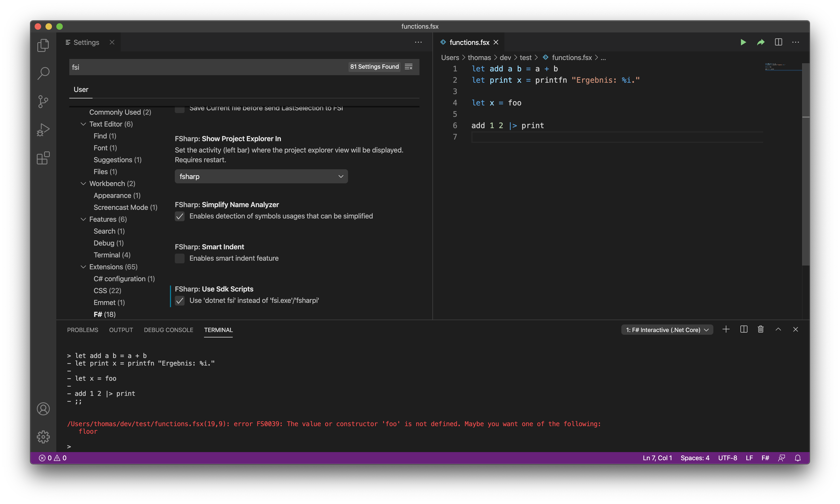Uncheck 'Use dotnet fsi instead of fsi.exe'
The image size is (840, 504).
coord(180,301)
